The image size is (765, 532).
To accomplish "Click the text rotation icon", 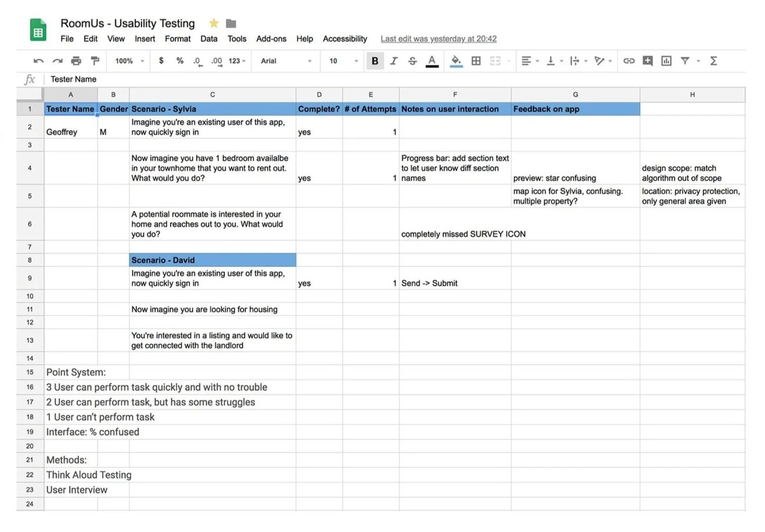I will coord(599,61).
